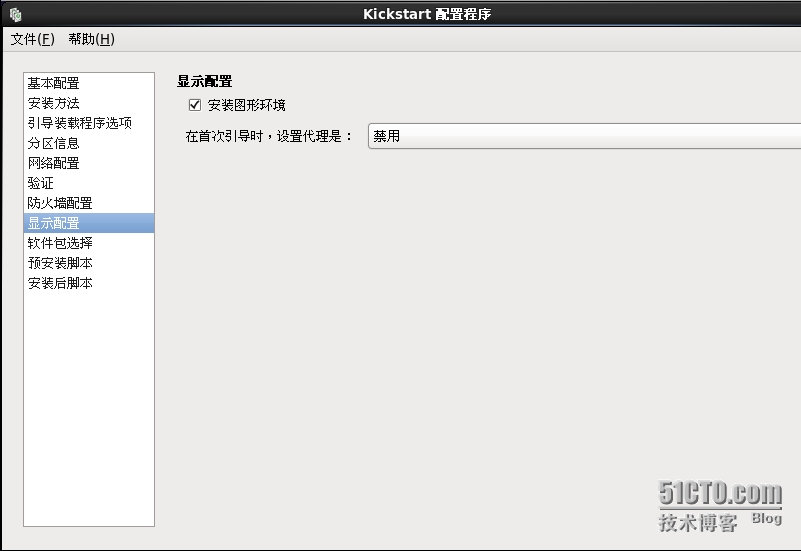Select the highlighted 显示配置 sidebar entry

[x=89, y=223]
